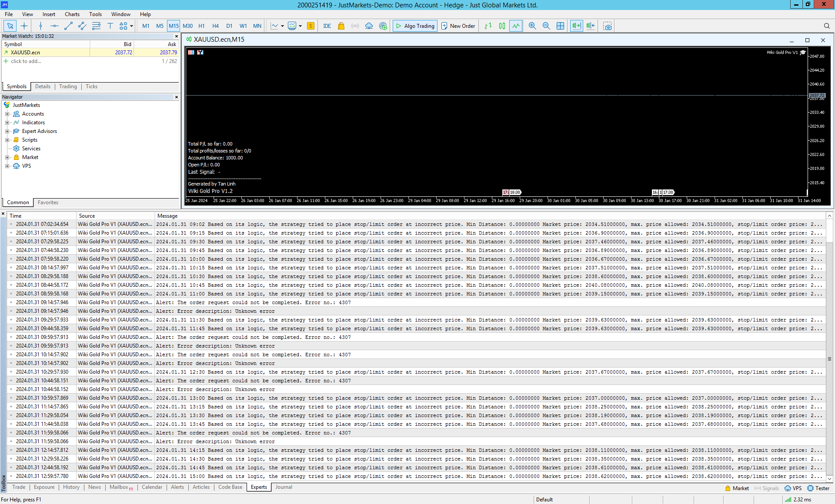Open the Charts menu
835x504 pixels.
tap(72, 14)
